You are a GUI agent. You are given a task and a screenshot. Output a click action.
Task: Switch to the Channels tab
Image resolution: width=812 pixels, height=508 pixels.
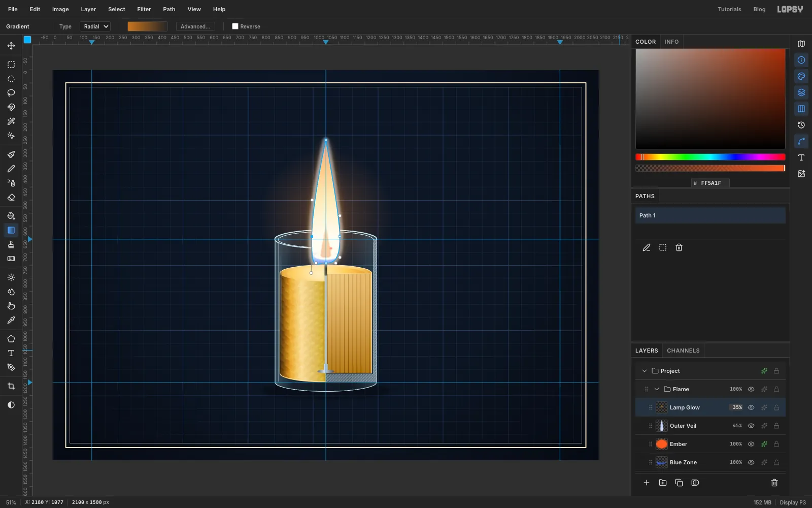[683, 351]
